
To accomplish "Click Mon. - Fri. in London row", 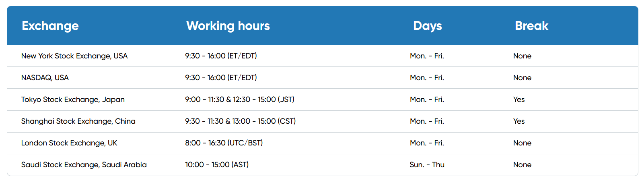I will coord(427,143).
